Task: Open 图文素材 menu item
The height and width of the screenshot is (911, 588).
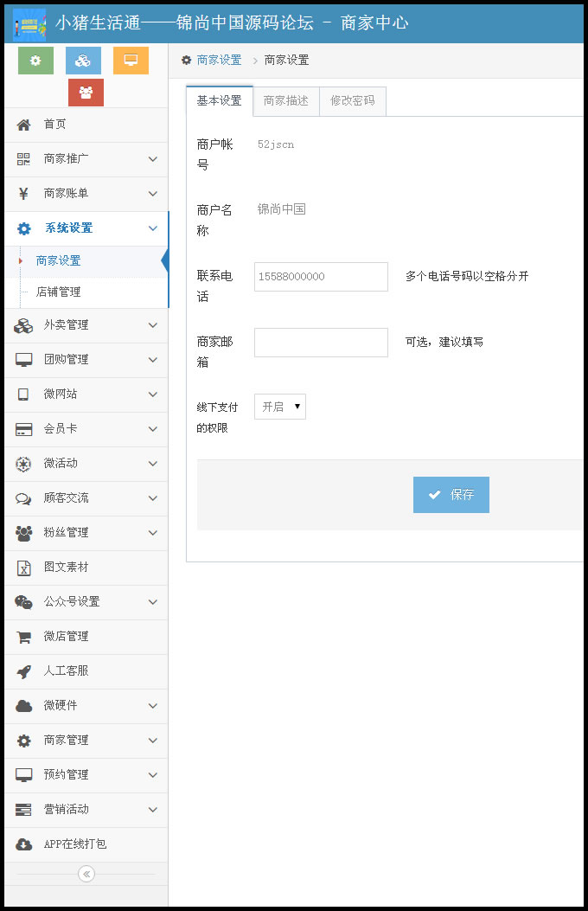Action: [x=86, y=568]
